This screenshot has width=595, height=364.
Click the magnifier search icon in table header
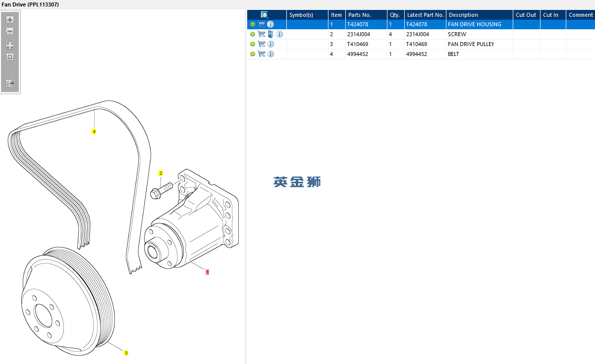[x=265, y=15]
